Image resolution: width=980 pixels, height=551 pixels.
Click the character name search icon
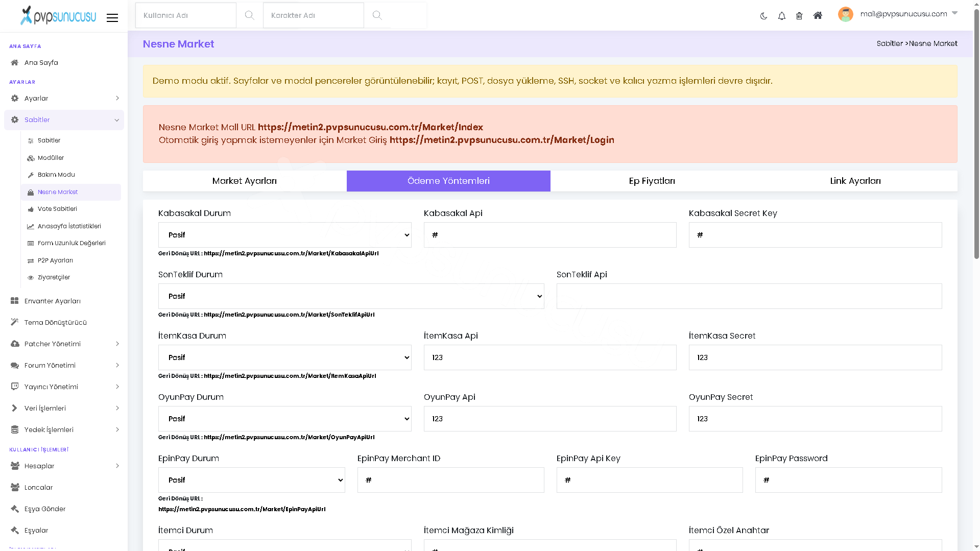(377, 15)
